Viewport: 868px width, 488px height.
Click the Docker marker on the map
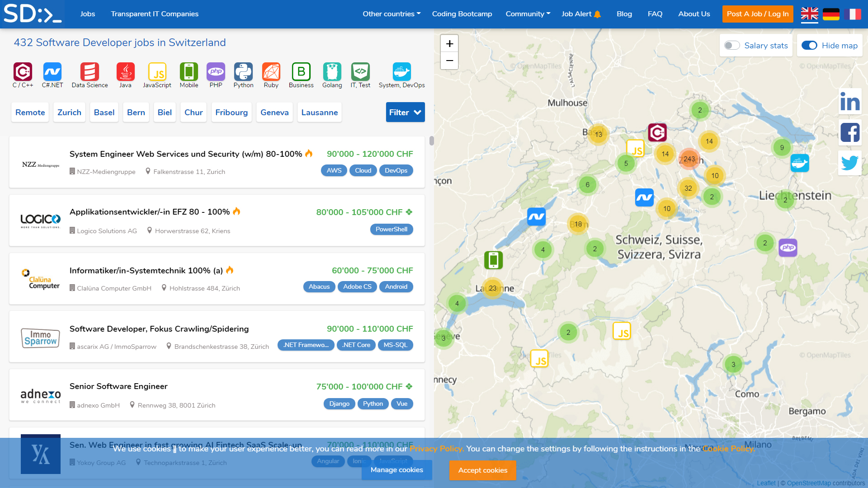pos(800,163)
